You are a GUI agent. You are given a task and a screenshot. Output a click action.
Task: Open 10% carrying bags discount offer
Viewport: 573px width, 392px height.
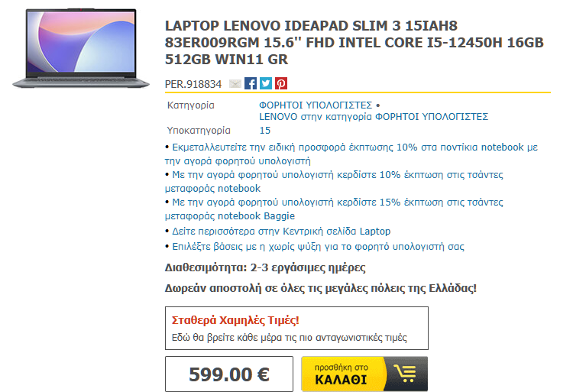point(334,182)
